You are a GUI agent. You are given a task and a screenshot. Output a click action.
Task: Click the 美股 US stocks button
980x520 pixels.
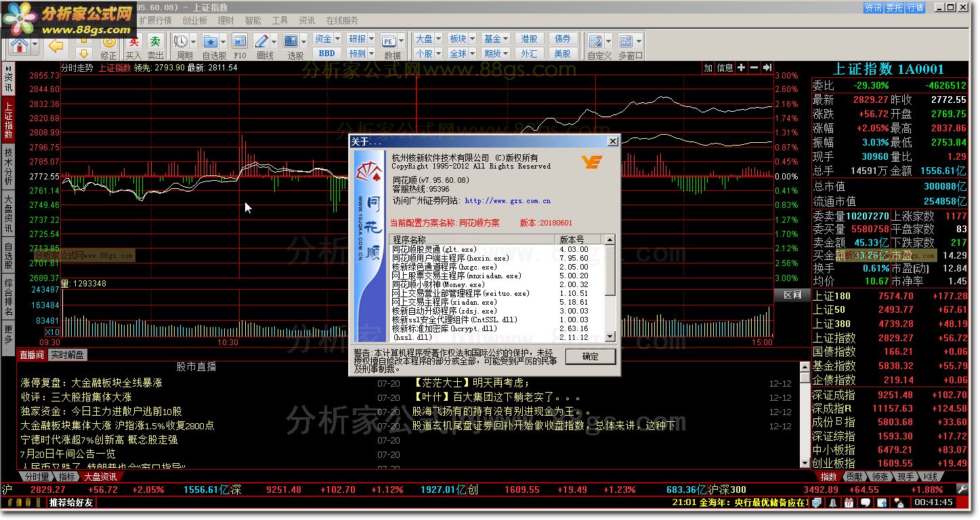pyautogui.click(x=563, y=53)
